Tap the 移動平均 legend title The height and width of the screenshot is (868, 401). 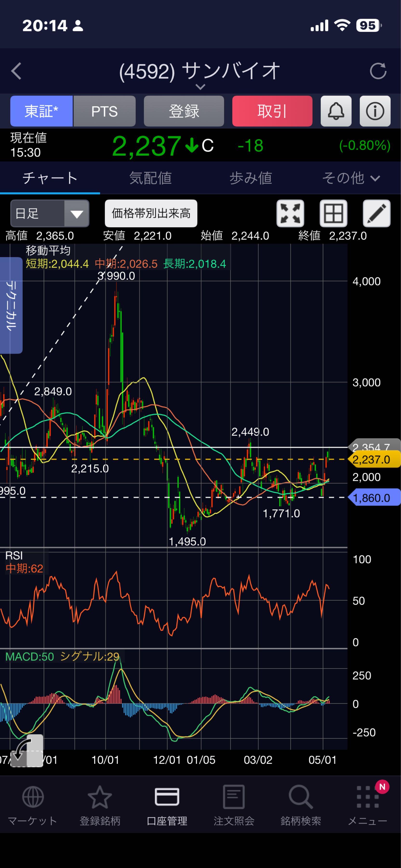pos(48,250)
